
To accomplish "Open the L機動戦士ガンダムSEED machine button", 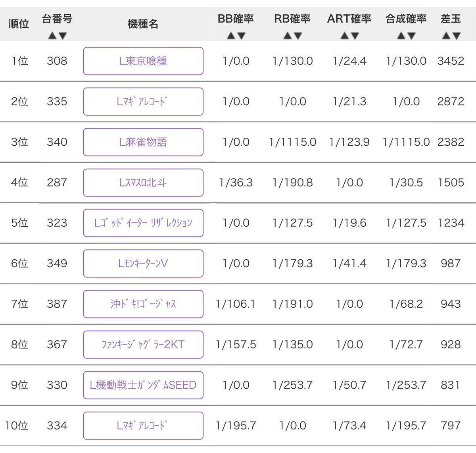I will [x=143, y=385].
